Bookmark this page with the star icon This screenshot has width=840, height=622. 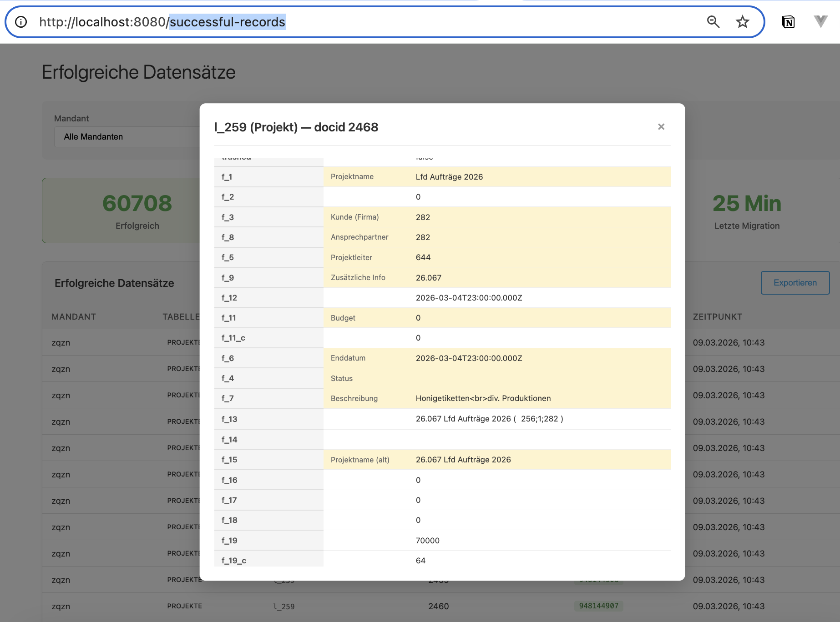pyautogui.click(x=742, y=22)
